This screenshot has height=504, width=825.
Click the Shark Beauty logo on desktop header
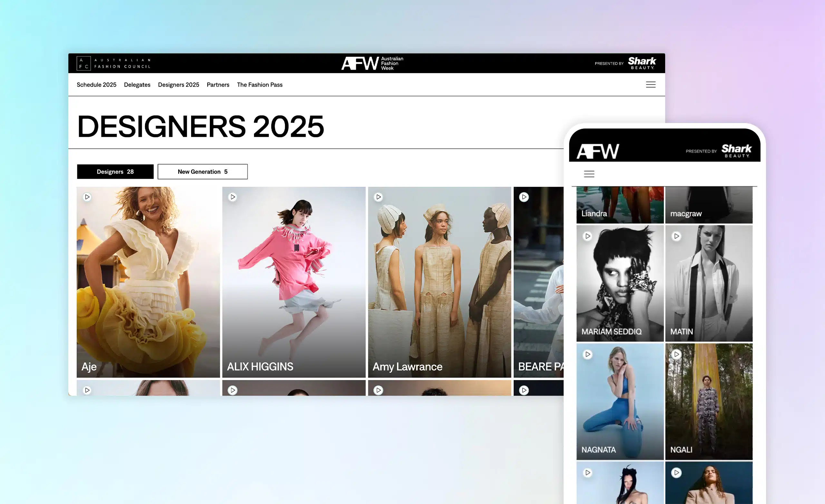(x=642, y=63)
